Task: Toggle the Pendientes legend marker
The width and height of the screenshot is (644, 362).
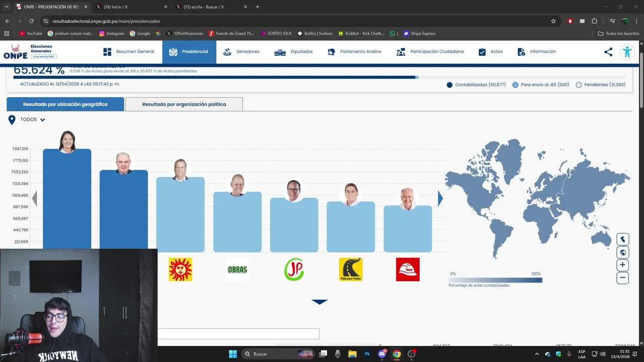Action: pyautogui.click(x=579, y=85)
